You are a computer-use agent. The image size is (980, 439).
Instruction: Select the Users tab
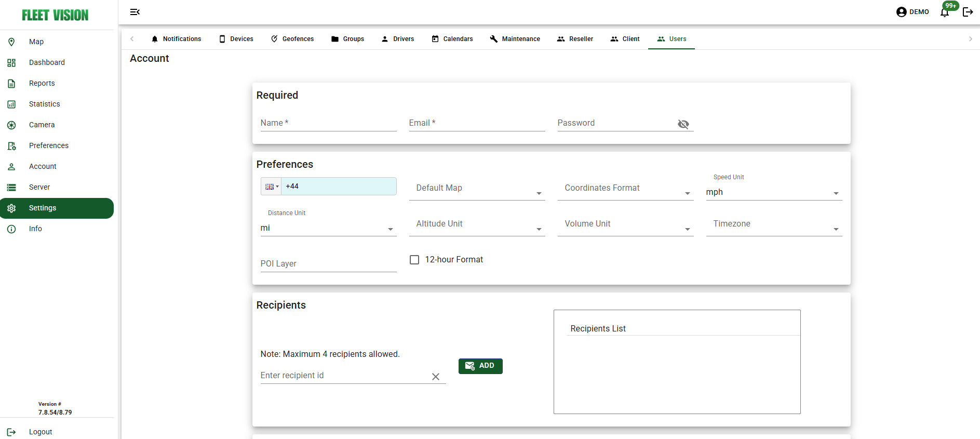tap(672, 39)
